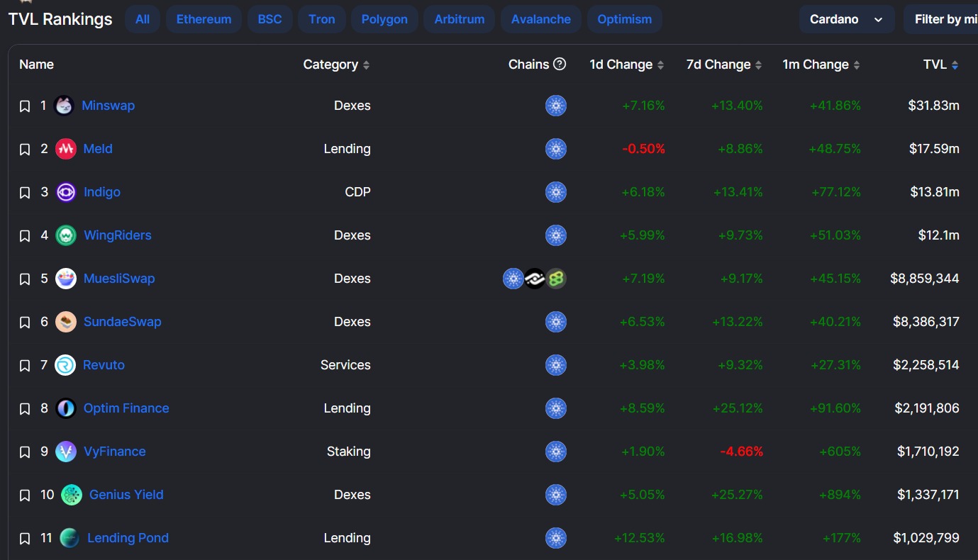Click the Cardano chain icon in Minswap row
This screenshot has width=978, height=560.
coord(556,106)
